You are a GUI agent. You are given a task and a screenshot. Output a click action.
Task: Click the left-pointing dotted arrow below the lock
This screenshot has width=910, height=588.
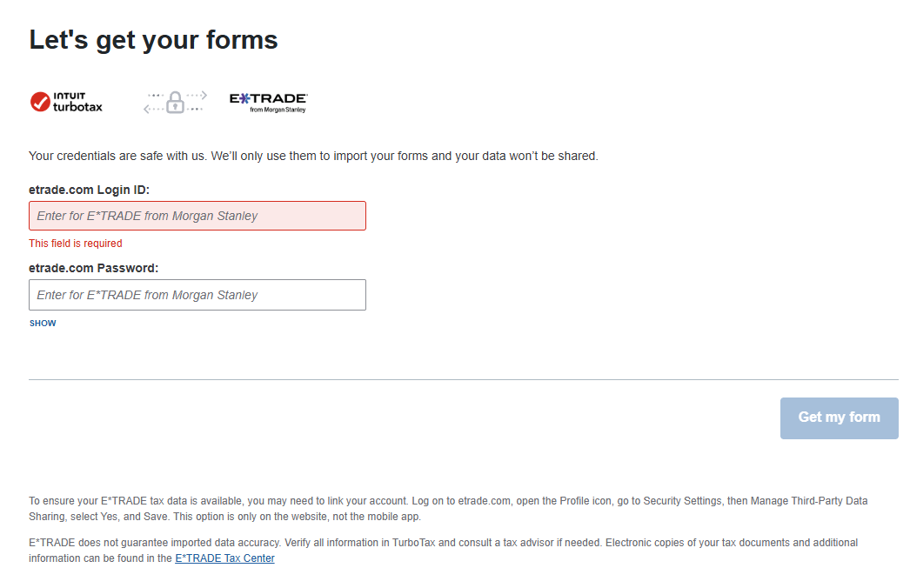pyautogui.click(x=155, y=110)
